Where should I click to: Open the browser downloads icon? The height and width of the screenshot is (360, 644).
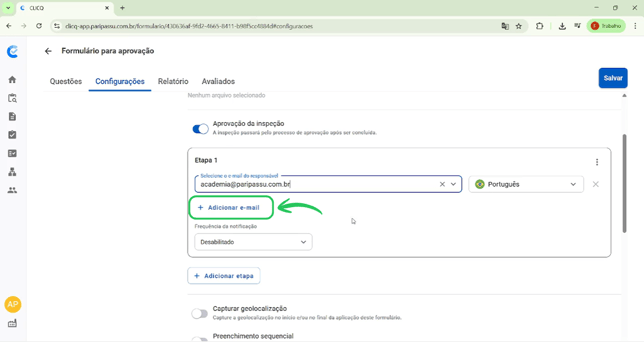coord(562,26)
